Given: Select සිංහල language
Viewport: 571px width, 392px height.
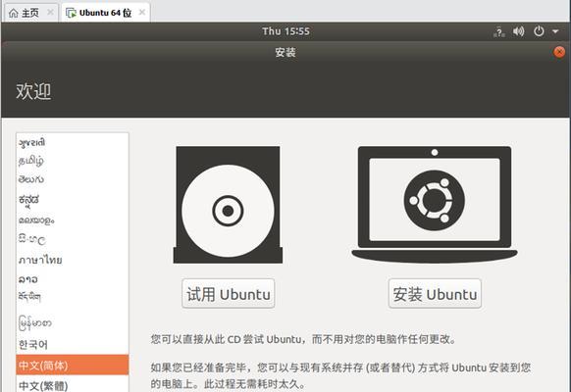Looking at the screenshot, I should click(73, 239).
